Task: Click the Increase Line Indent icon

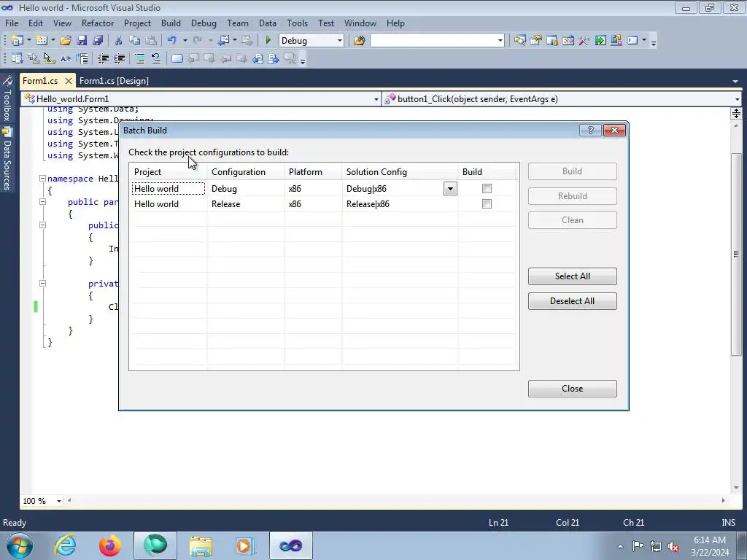Action: pos(119,58)
